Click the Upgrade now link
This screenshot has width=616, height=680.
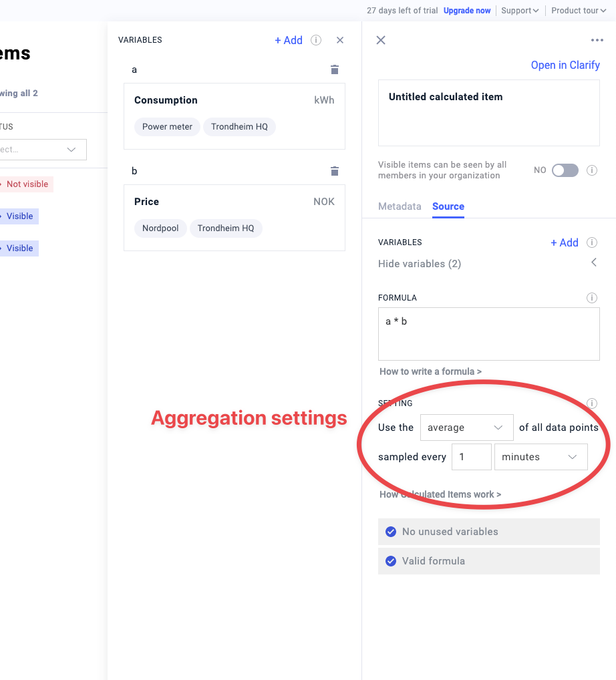coord(467,11)
